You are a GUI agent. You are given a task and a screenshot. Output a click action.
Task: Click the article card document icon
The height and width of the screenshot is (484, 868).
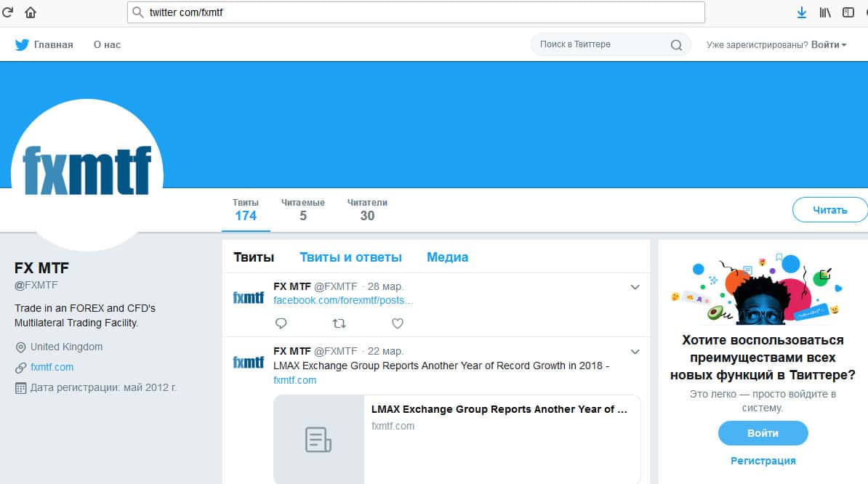318,440
